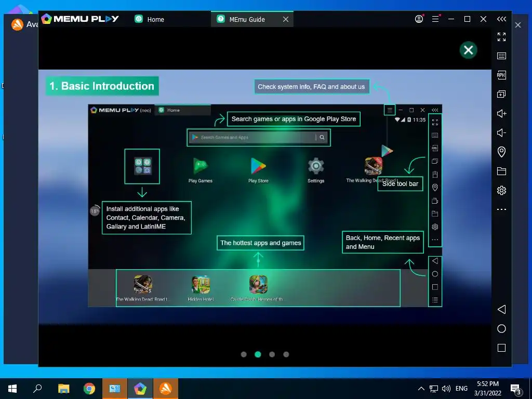
Task: Install an APK file via side toolbar
Action: tap(501, 75)
